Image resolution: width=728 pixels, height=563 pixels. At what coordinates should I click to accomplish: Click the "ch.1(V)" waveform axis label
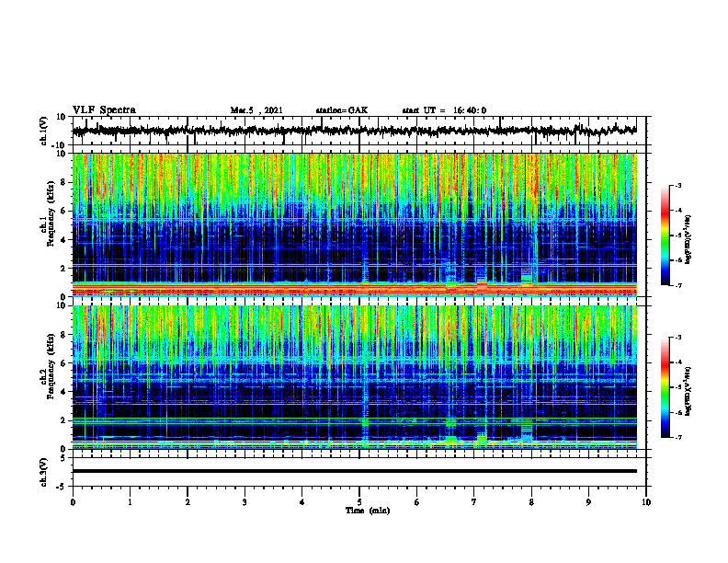tap(44, 131)
